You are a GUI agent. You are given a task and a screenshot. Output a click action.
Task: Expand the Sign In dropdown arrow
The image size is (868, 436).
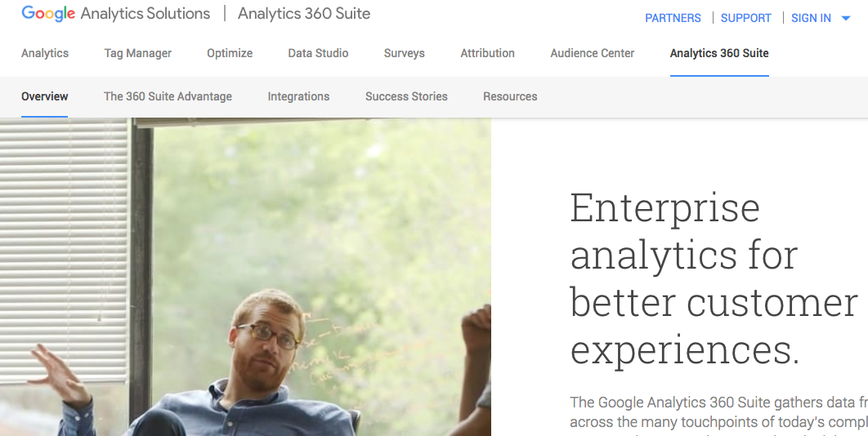coord(846,18)
